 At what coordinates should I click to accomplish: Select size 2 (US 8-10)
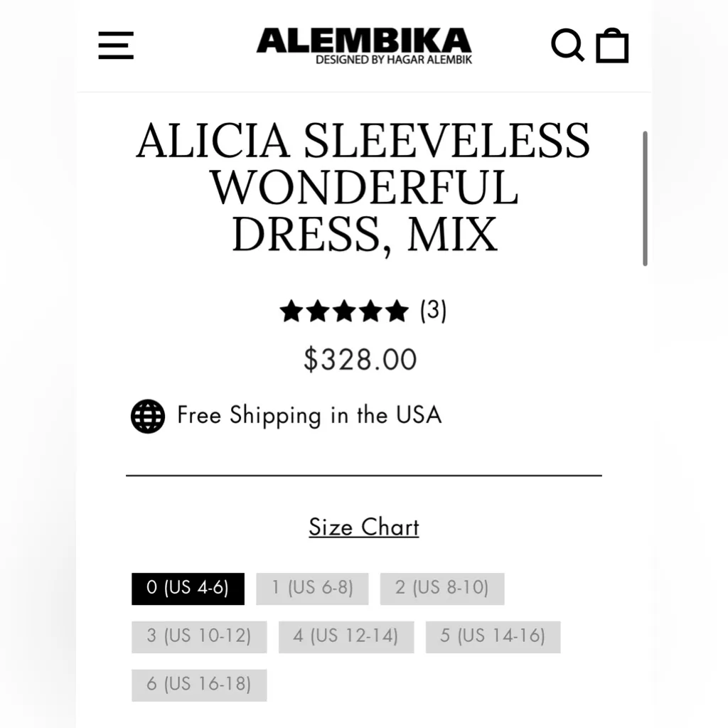[x=442, y=589]
